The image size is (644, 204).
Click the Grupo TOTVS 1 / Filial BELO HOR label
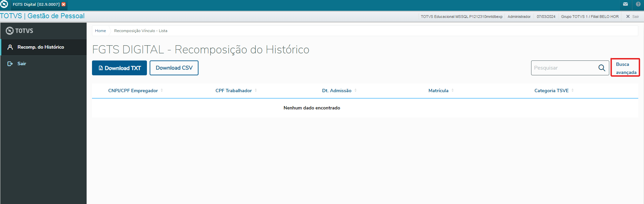point(590,17)
